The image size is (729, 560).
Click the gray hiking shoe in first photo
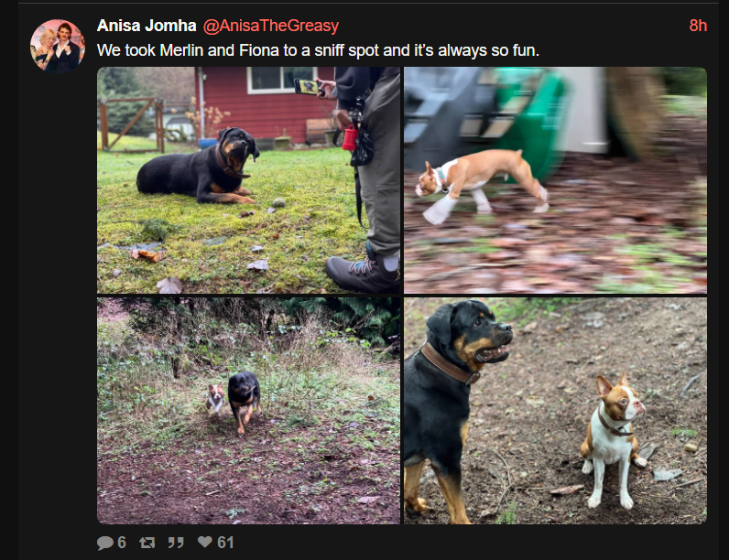point(361,274)
